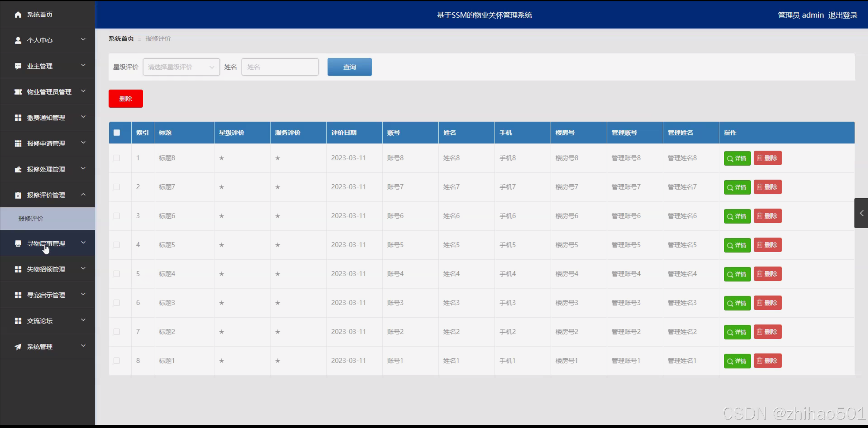
Task: Open the 寻物启事管理 menu
Action: pyautogui.click(x=46, y=243)
